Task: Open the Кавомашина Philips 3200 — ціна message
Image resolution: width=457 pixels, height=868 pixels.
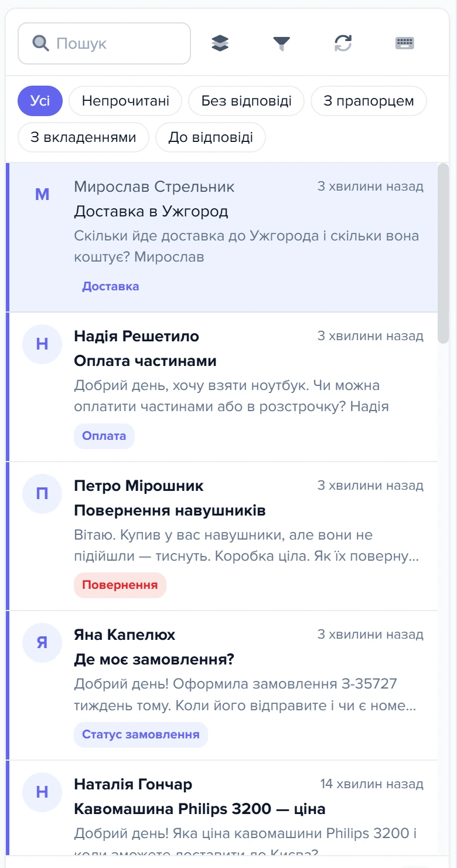Action: [x=222, y=808]
